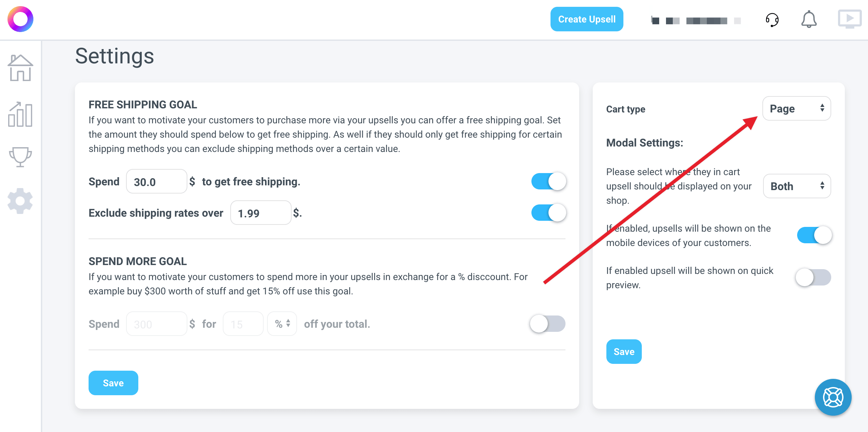Enable the Spend More Goal toggle

tap(548, 324)
